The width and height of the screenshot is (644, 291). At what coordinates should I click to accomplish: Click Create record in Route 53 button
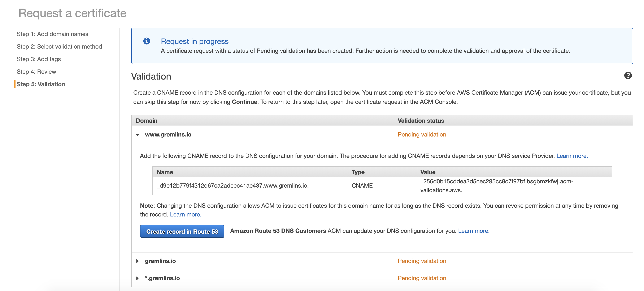point(182,231)
